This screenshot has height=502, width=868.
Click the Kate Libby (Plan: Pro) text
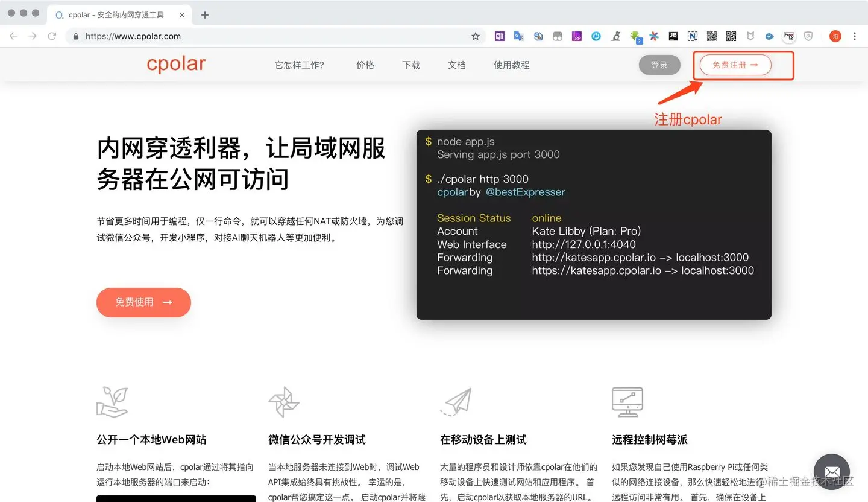(586, 231)
